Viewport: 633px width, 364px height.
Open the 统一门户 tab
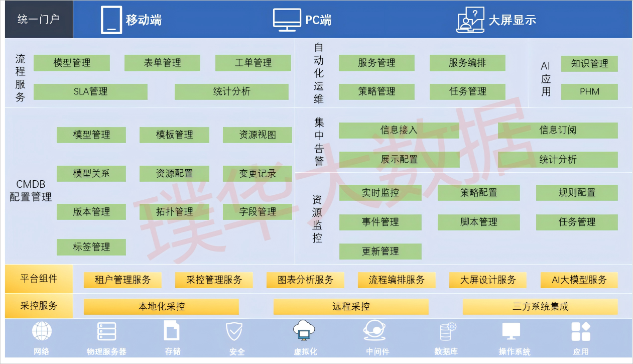pos(39,20)
